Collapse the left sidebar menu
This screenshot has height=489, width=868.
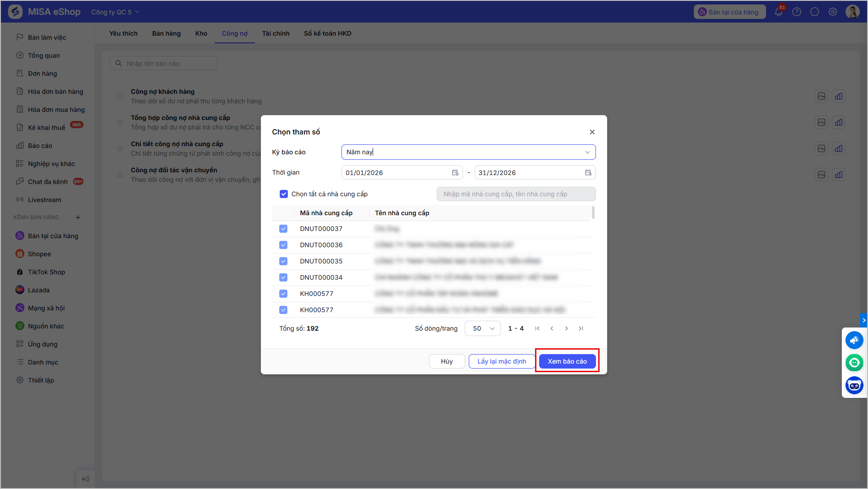tap(86, 479)
